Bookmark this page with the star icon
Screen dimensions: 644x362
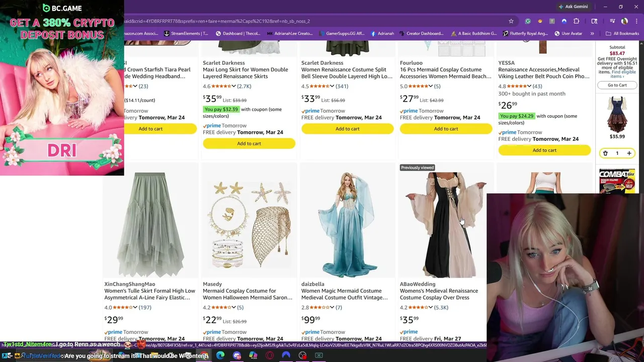click(x=511, y=21)
